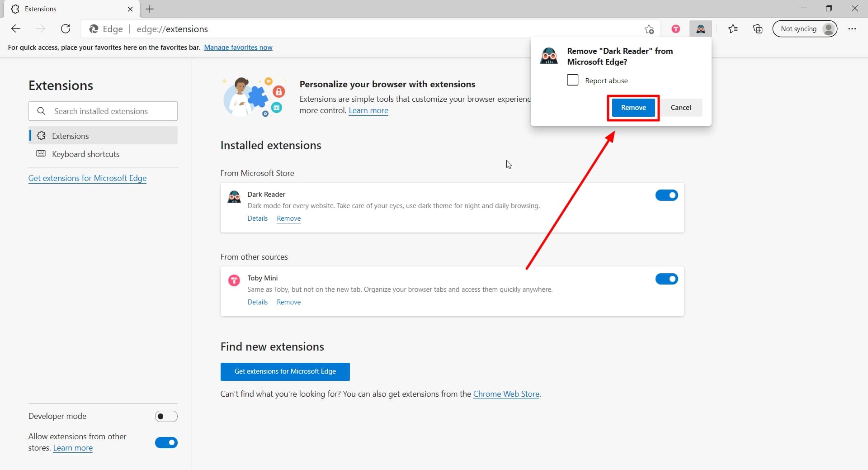
Task: Cancel the Dark Reader removal dialog
Action: tap(681, 108)
